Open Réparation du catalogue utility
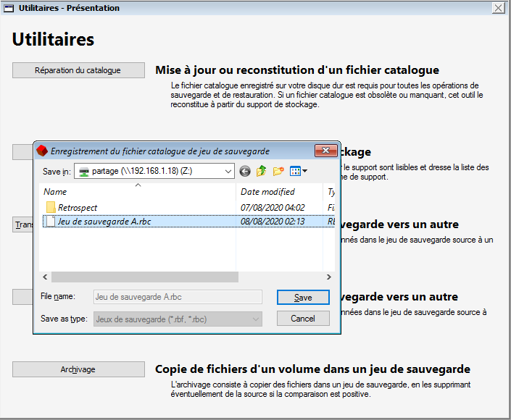The height and width of the screenshot is (420, 511). click(x=78, y=70)
